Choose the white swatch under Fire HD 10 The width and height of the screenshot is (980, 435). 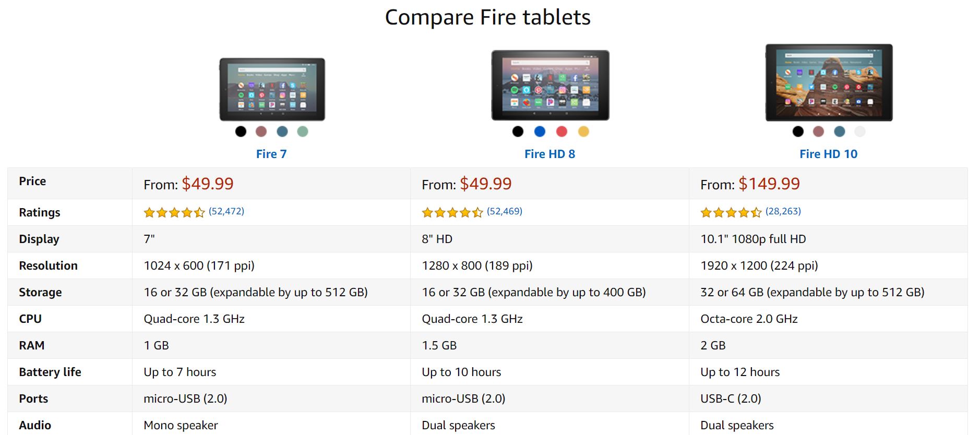point(860,131)
